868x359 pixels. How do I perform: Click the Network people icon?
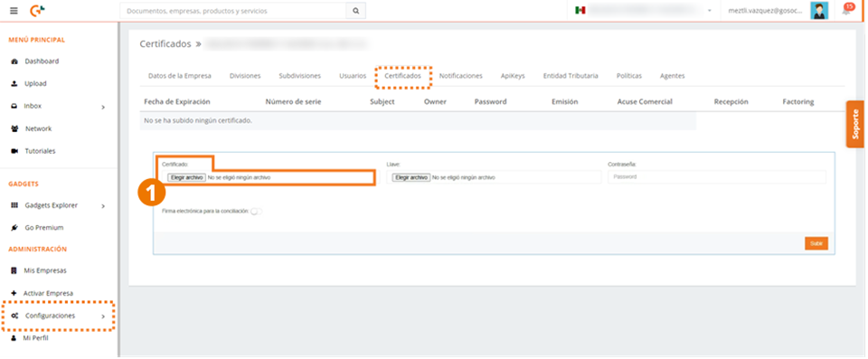pyautogui.click(x=15, y=128)
